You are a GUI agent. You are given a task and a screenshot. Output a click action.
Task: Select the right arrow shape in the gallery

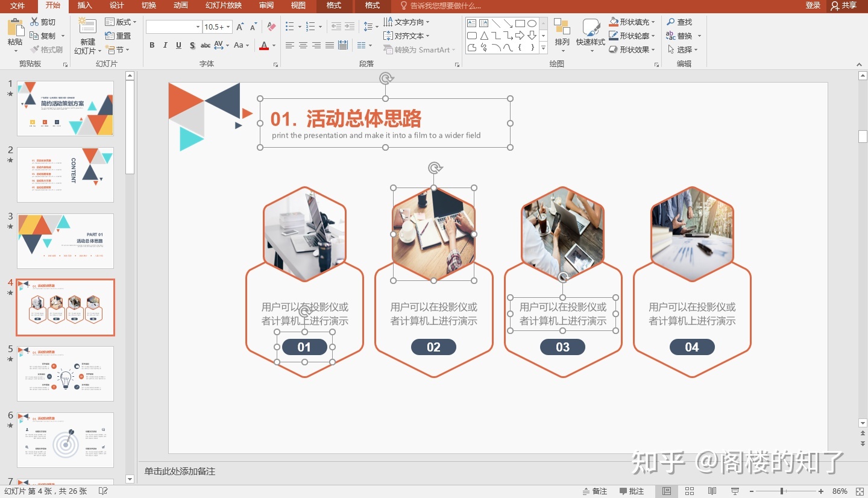coord(520,36)
